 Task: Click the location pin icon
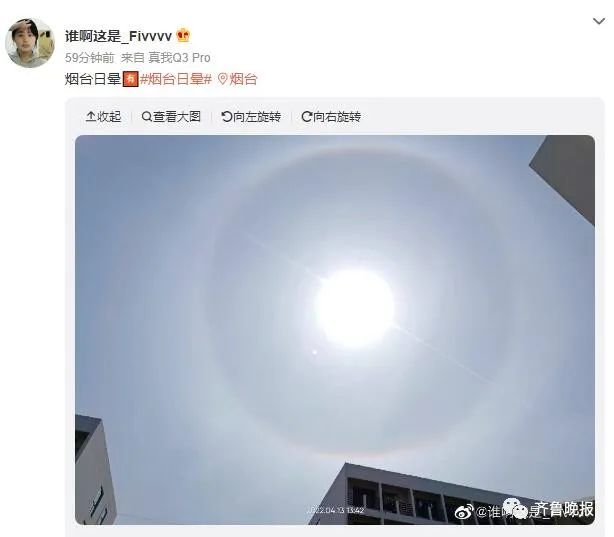222,80
